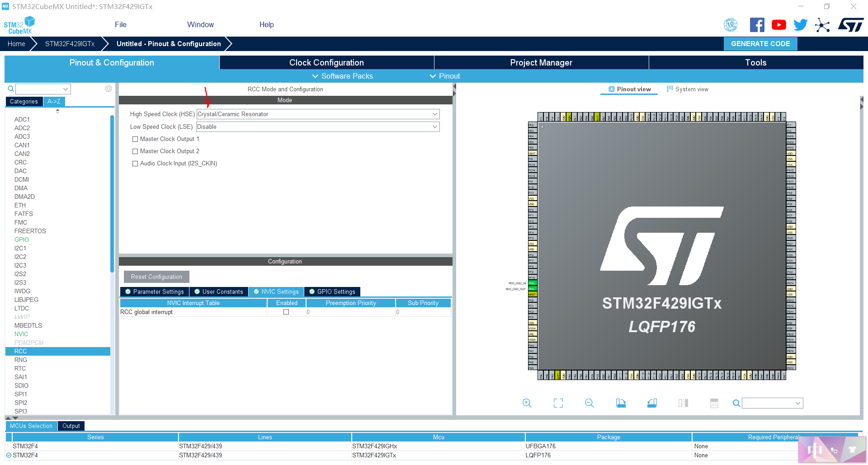Click STM32F429IGTx breadcrumb
This screenshot has width=868, height=465.
click(70, 44)
